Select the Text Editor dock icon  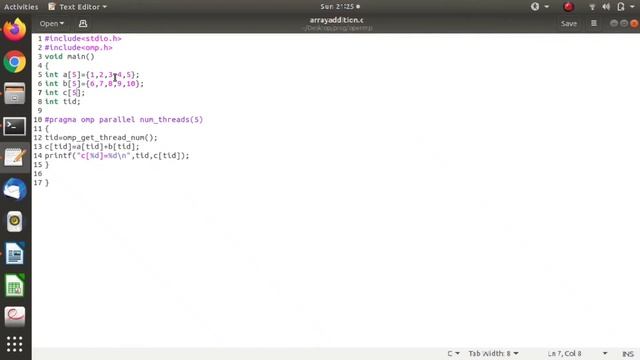15,158
